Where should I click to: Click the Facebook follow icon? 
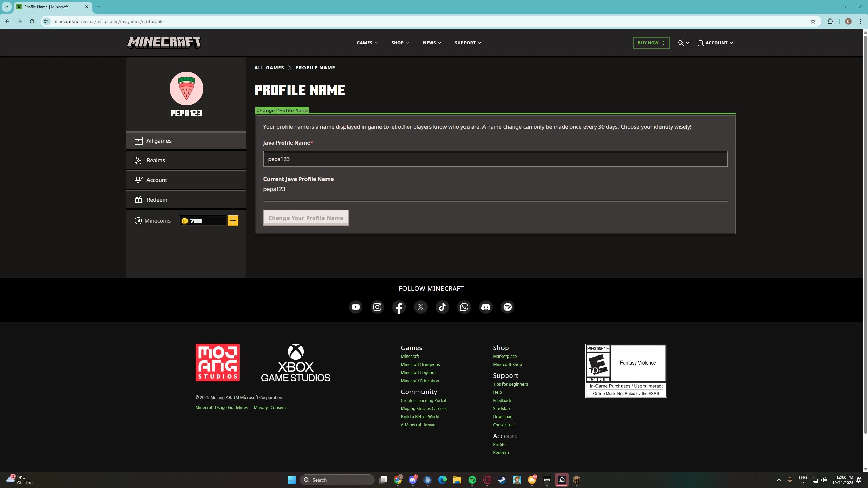coord(399,307)
